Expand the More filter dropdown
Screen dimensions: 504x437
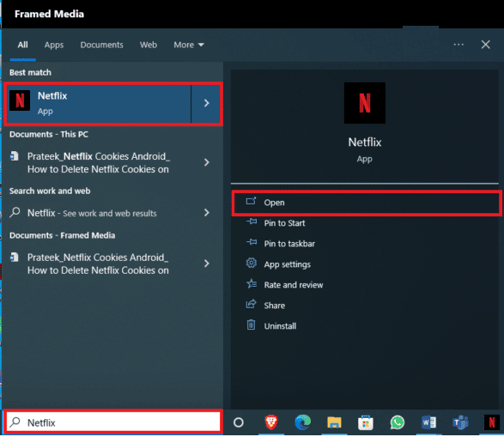[x=189, y=45]
